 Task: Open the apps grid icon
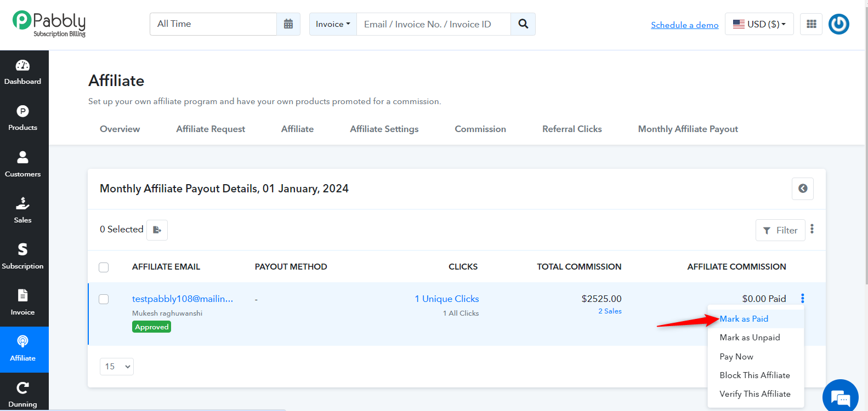click(x=812, y=24)
